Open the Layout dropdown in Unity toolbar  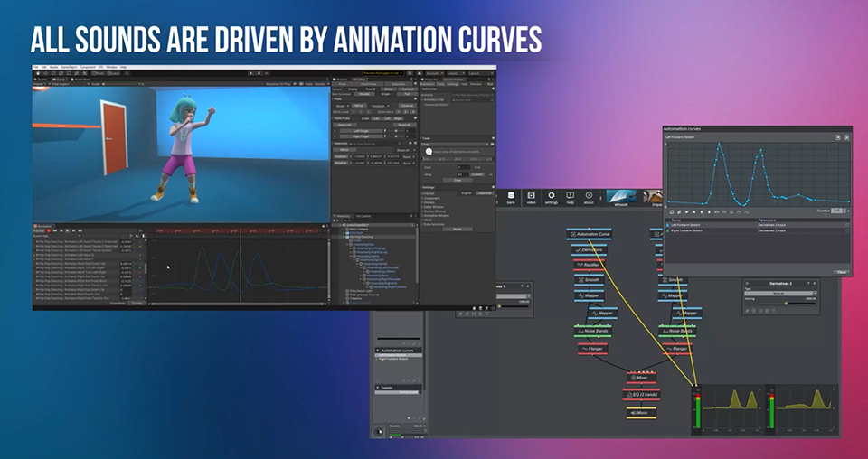pyautogui.click(x=480, y=73)
